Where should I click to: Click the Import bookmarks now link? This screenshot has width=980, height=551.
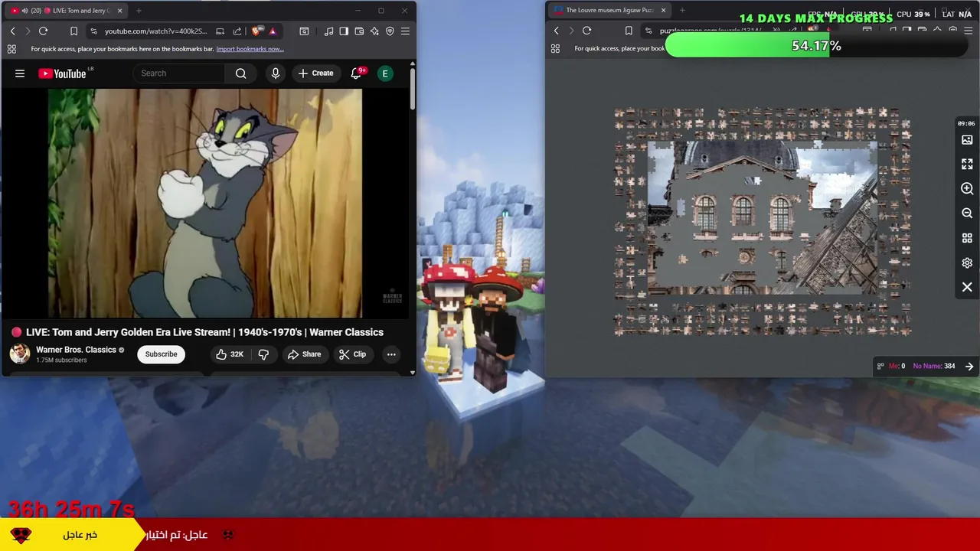pyautogui.click(x=250, y=49)
